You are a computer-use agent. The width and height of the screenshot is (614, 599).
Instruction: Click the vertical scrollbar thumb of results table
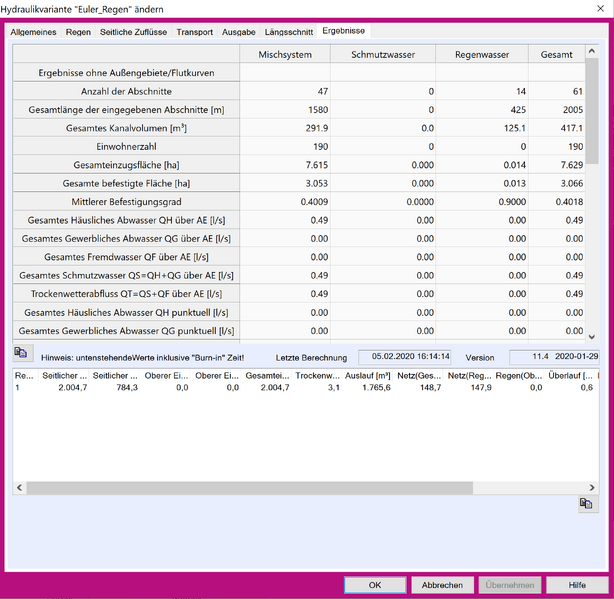[592, 111]
